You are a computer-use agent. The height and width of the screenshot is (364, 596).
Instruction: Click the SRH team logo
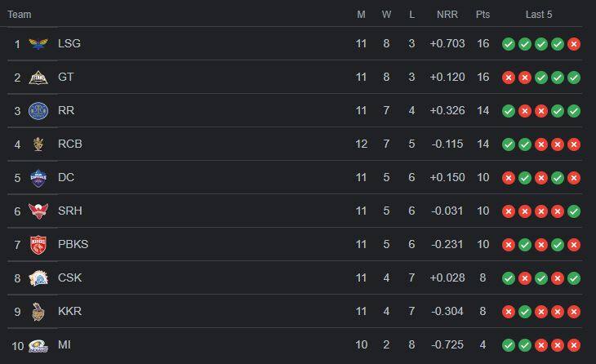coord(38,211)
